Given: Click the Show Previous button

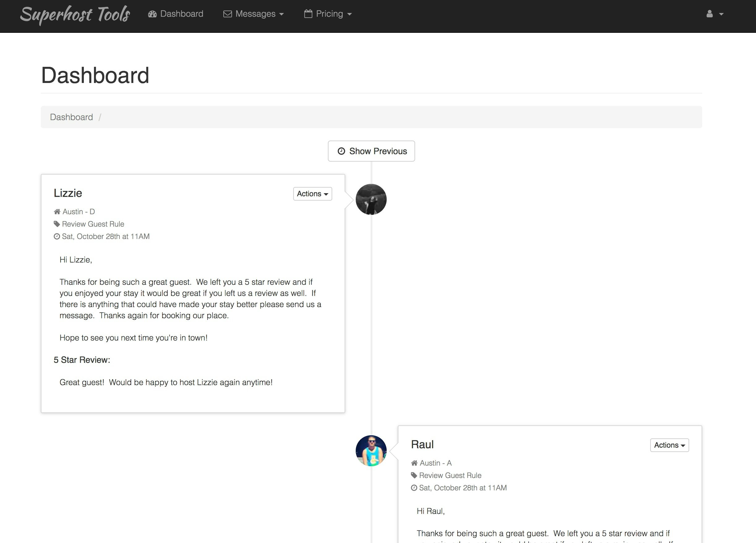Looking at the screenshot, I should pyautogui.click(x=371, y=151).
